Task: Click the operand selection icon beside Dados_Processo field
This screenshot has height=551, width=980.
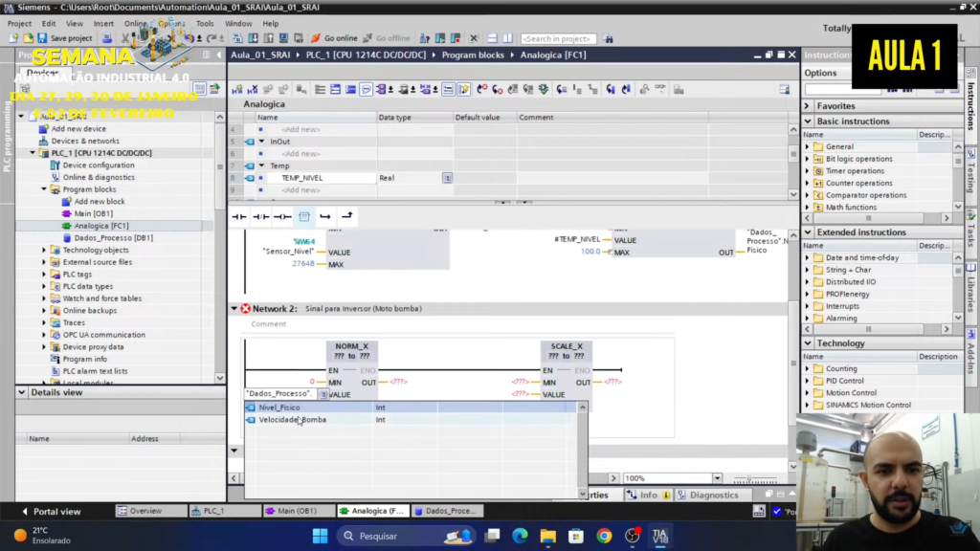Action: coord(323,394)
